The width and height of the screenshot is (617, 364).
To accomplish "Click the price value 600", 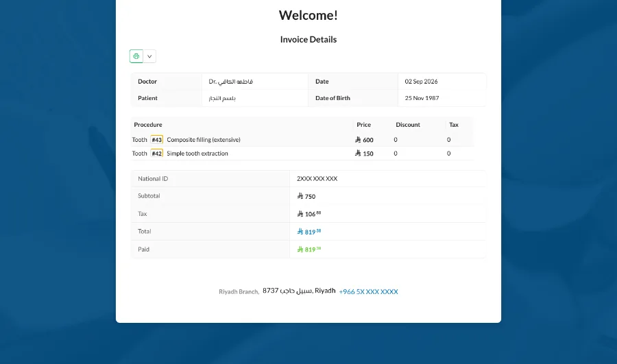I will (364, 140).
